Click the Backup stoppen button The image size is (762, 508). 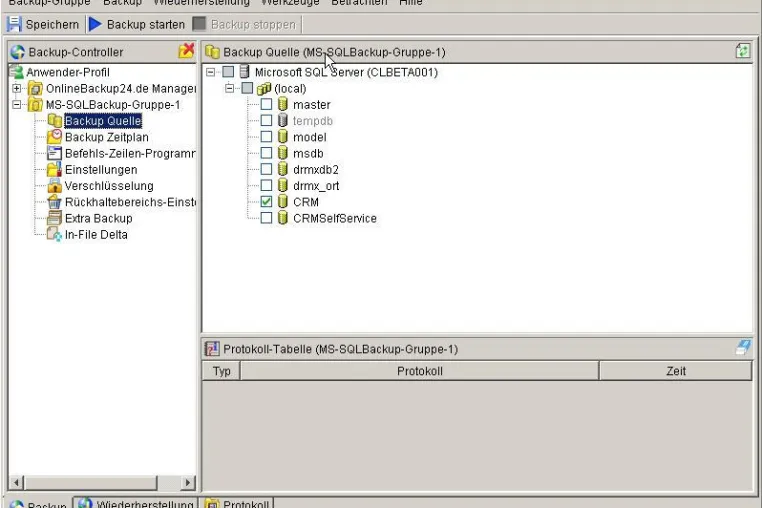pyautogui.click(x=244, y=24)
